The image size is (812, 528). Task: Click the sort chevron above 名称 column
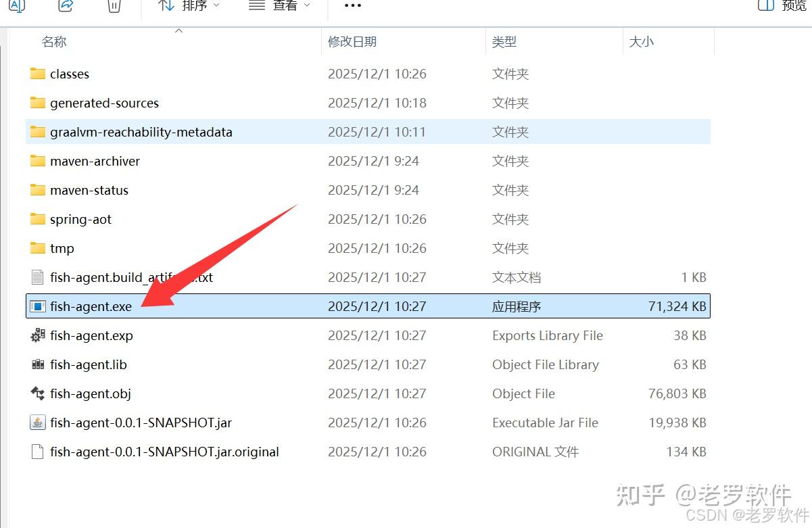click(178, 30)
